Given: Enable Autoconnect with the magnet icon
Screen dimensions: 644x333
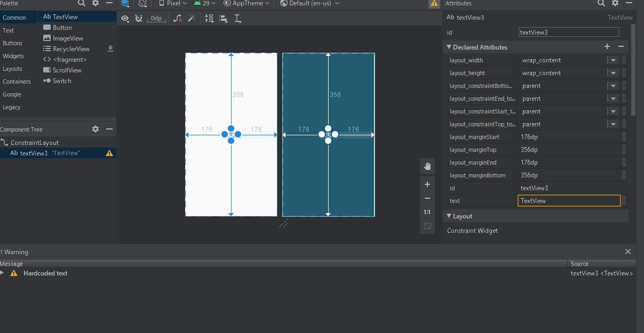Looking at the screenshot, I should tap(139, 18).
